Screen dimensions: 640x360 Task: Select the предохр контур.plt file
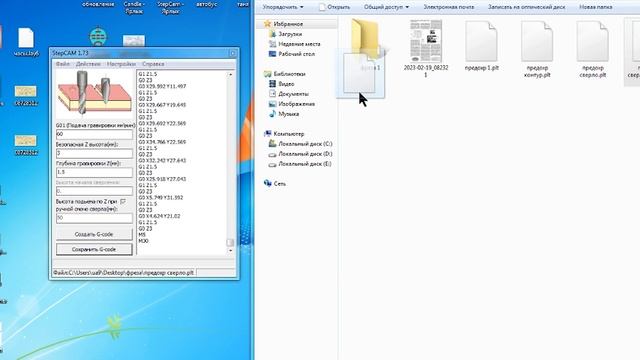pyautogui.click(x=537, y=49)
